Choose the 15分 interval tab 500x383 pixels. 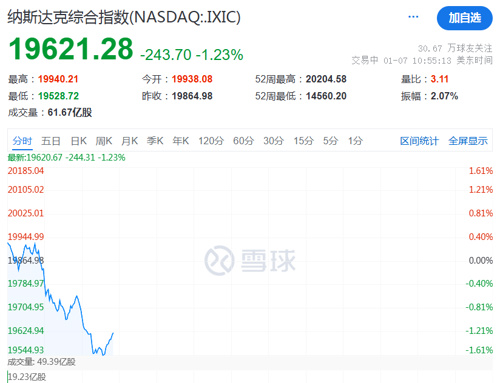tap(303, 141)
